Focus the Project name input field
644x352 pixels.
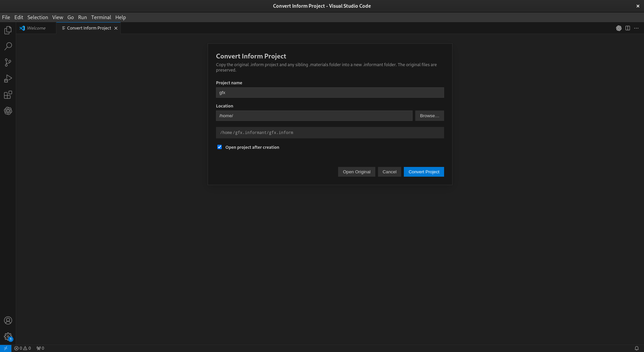[x=330, y=93]
